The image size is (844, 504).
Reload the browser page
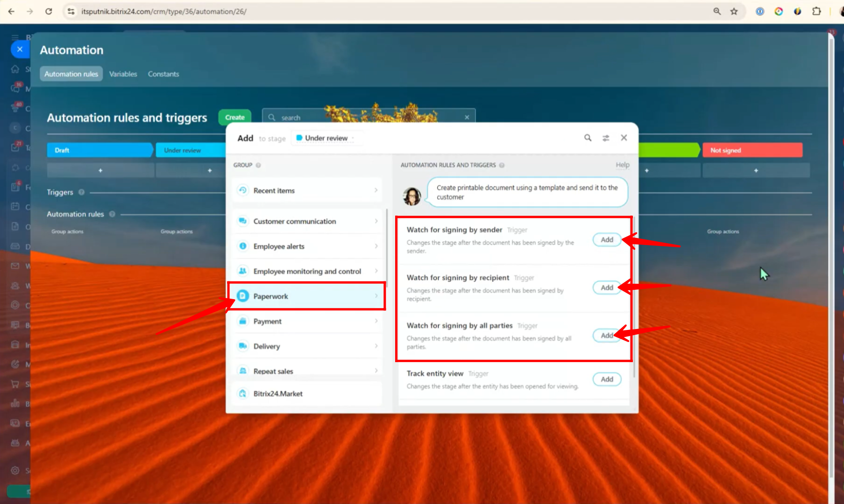(49, 11)
